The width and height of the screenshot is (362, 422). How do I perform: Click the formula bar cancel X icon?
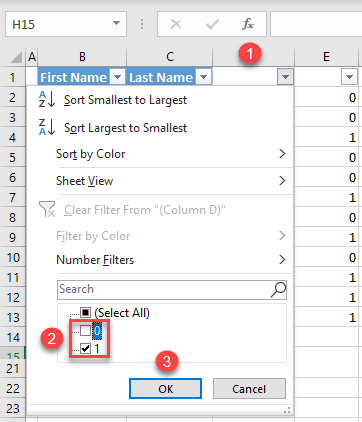click(176, 24)
